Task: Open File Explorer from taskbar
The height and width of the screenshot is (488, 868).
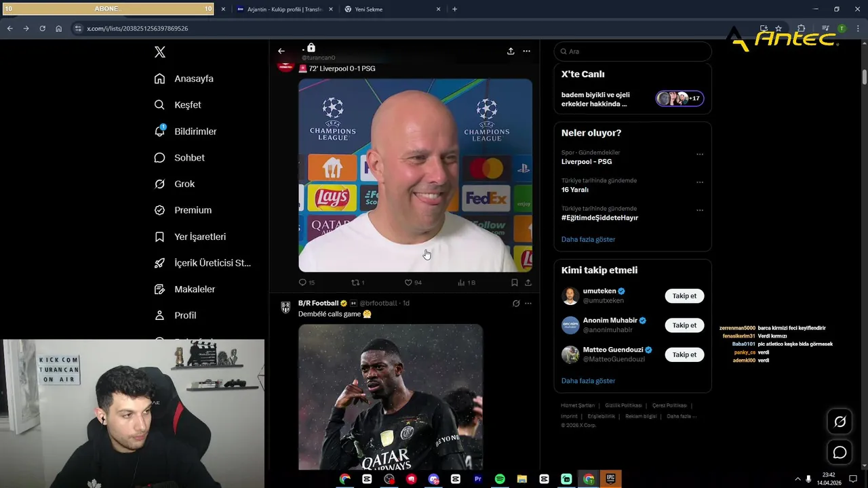Action: (521, 479)
